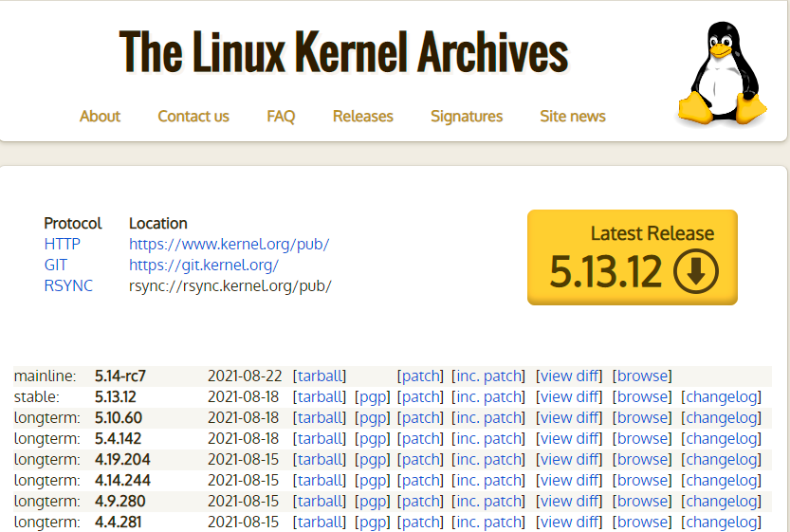Select version text 5.4.142
790x532 pixels.
(118, 439)
